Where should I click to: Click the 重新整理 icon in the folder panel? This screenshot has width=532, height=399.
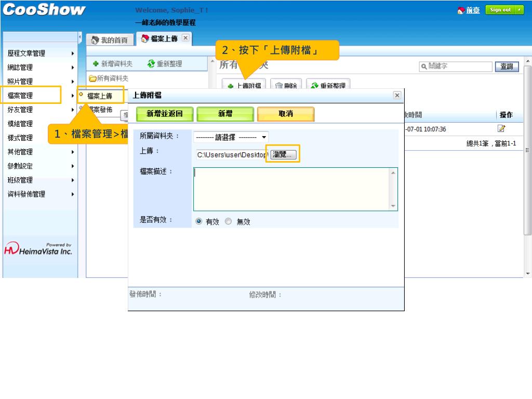click(151, 64)
